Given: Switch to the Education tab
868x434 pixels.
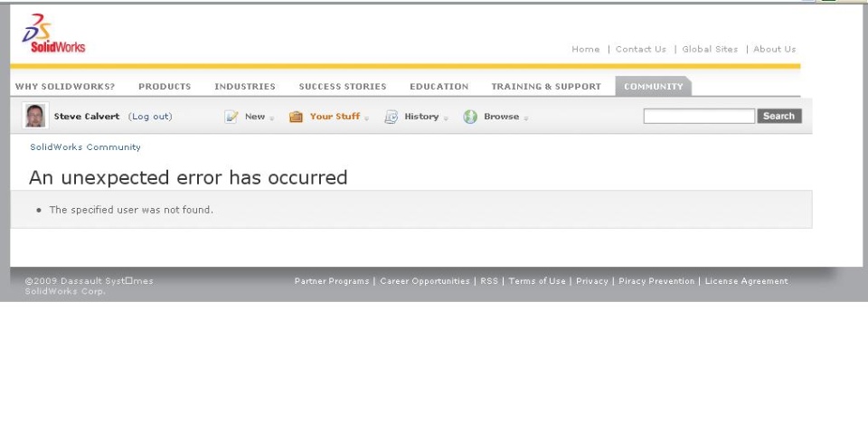Looking at the screenshot, I should 439,87.
